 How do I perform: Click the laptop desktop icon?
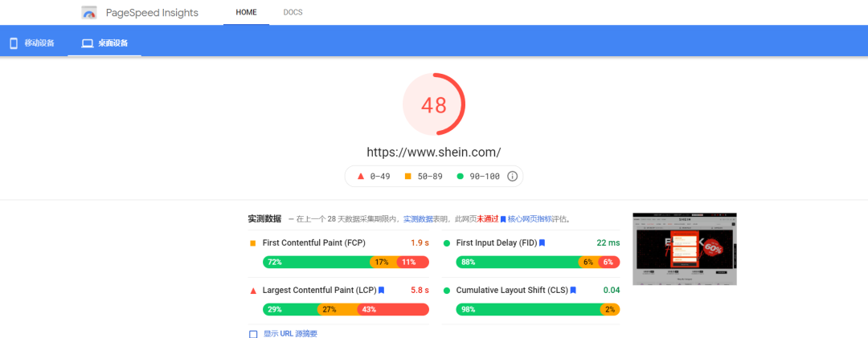[x=88, y=43]
